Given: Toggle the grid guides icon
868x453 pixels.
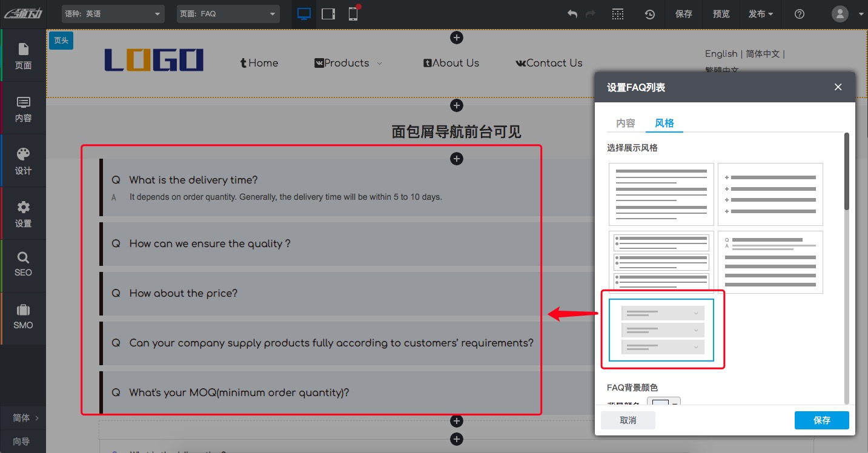Looking at the screenshot, I should (x=617, y=14).
